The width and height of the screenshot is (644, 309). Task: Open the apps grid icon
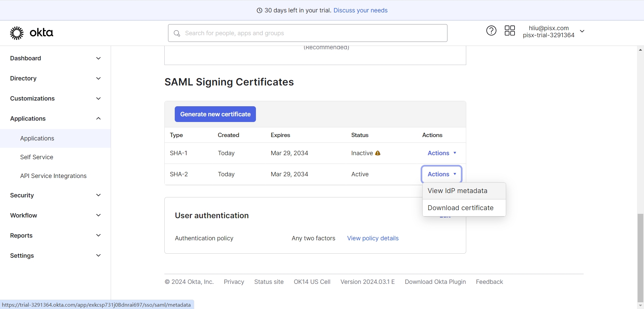point(509,31)
